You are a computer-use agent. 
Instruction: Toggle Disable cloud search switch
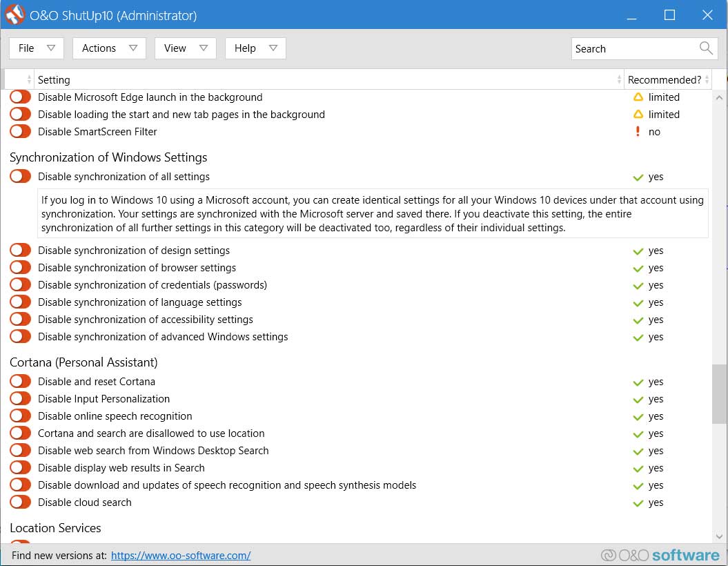click(21, 502)
